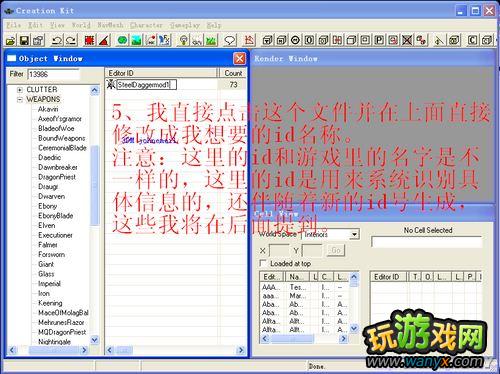Click the landscape heightmap toolbar icon
Viewport: 500px width, 374px height.
point(136,40)
